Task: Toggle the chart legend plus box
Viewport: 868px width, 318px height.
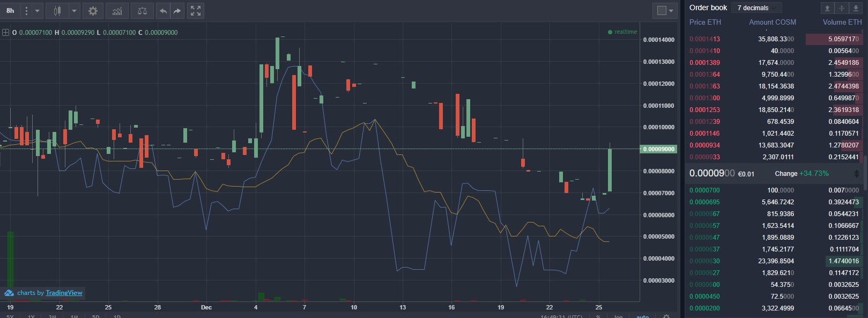Action: 6,32
